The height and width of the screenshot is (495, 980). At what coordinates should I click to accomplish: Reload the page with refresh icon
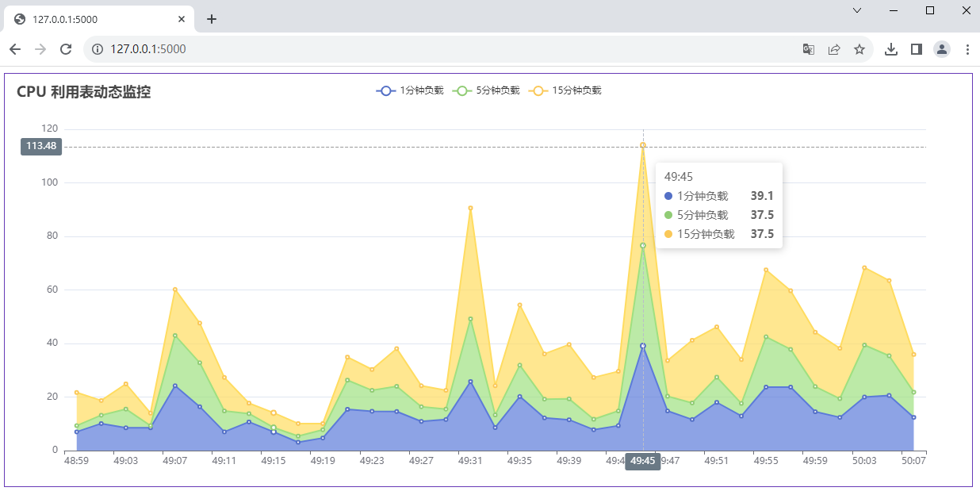[66, 49]
